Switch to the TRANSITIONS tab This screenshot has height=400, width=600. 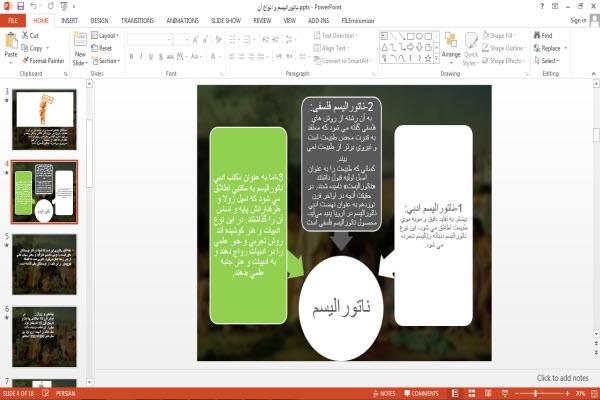(x=137, y=21)
